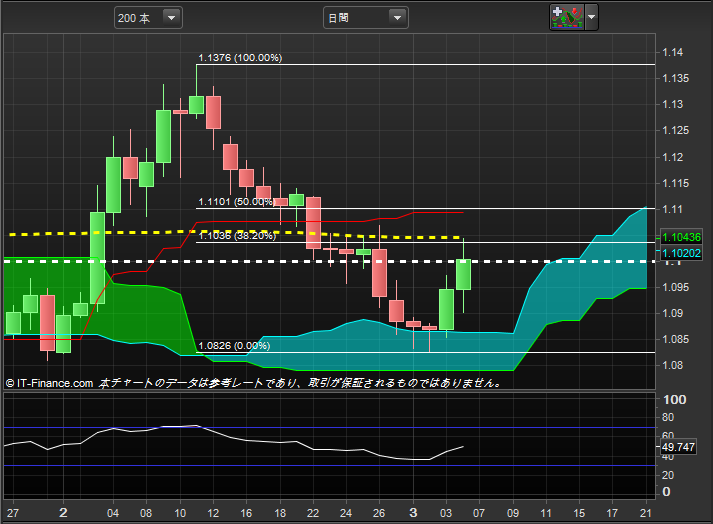Click the add indicator chart icon

(567, 17)
